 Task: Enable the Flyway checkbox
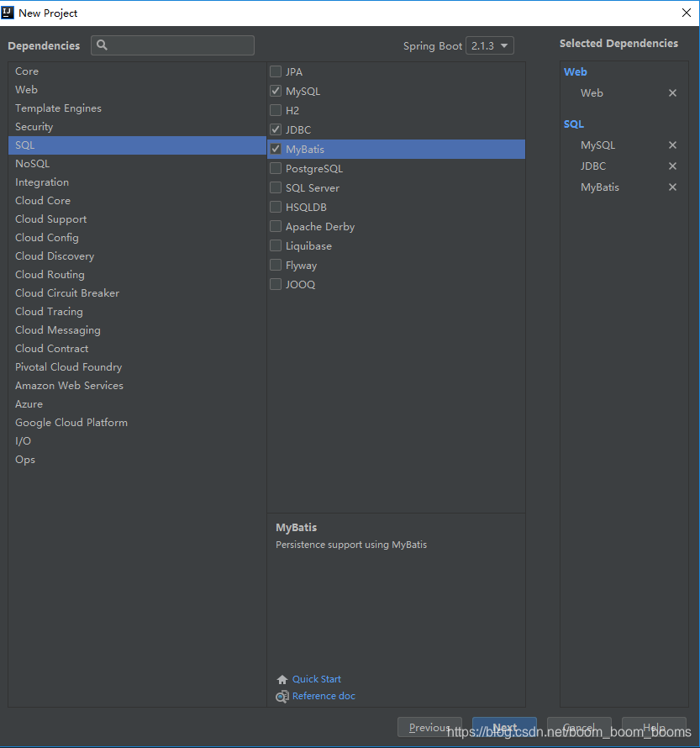(276, 265)
